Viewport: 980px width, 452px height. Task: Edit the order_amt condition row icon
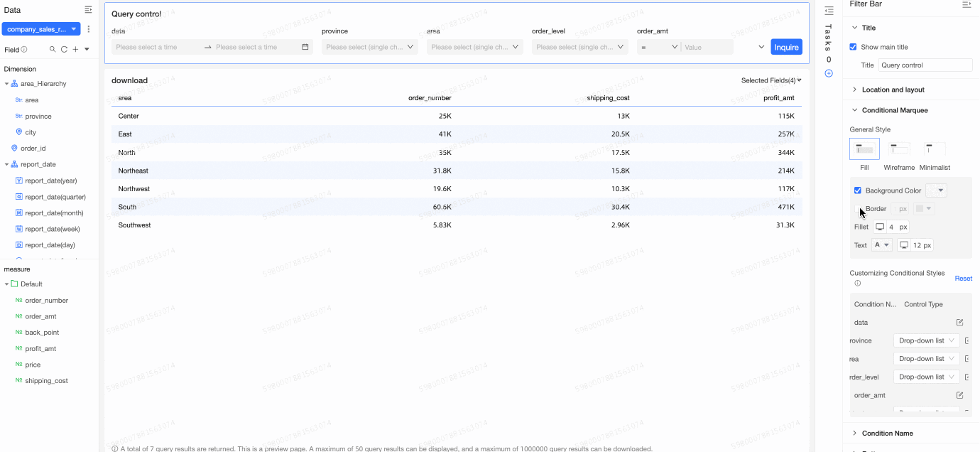click(x=959, y=395)
